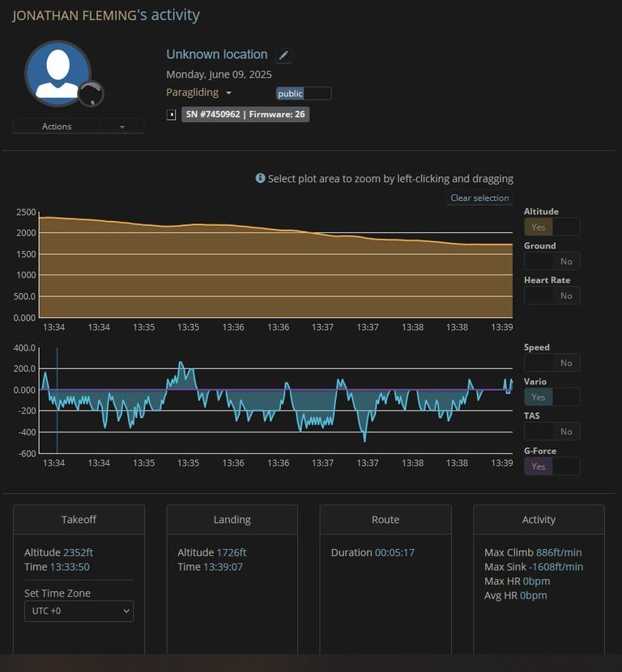Click the info icon beside the zoom hint
622x672 pixels.
tap(260, 178)
